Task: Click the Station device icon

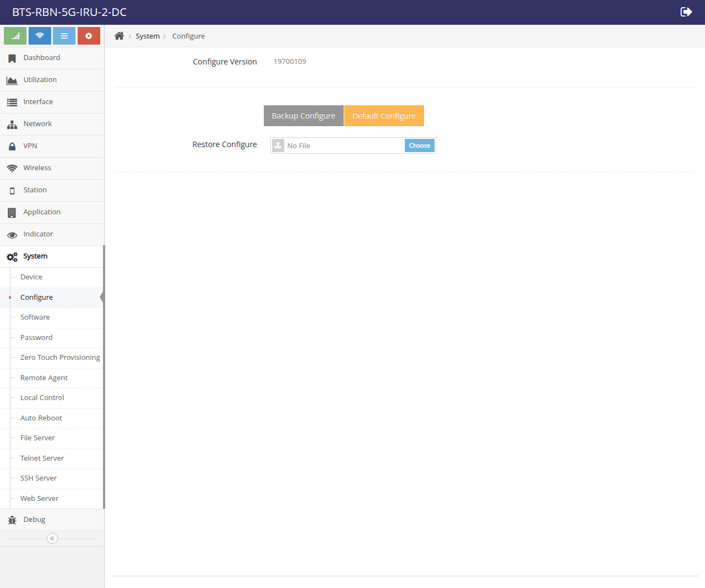Action: pos(12,191)
